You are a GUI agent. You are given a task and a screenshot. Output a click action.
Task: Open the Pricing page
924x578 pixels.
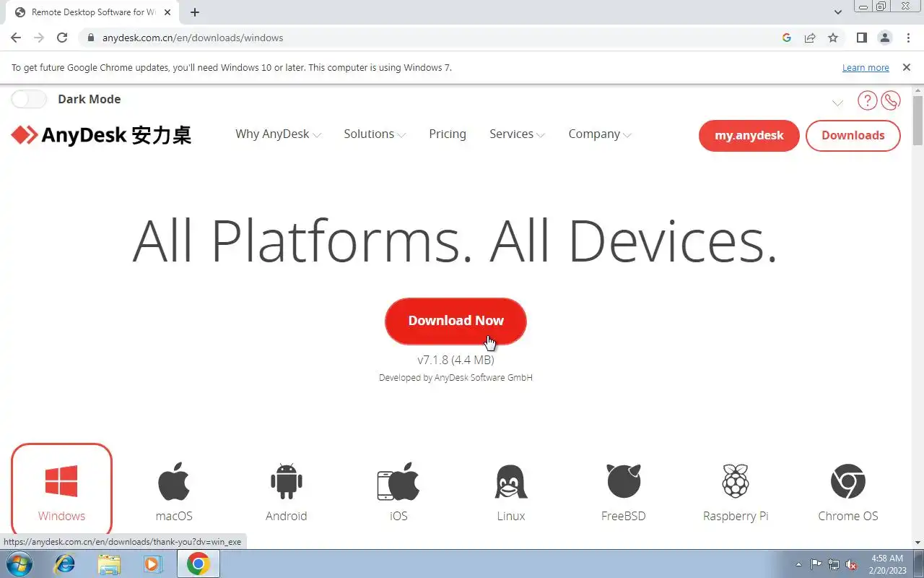pyautogui.click(x=448, y=134)
